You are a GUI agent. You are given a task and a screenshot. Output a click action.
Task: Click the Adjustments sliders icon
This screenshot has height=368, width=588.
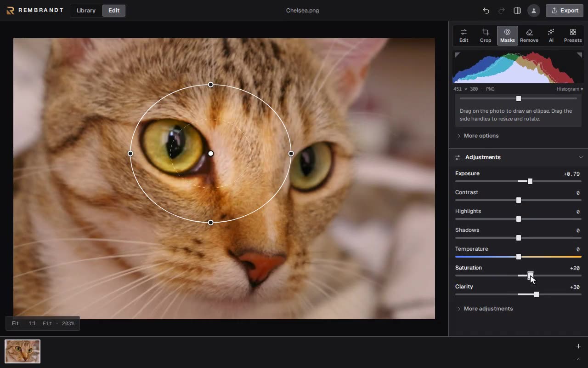point(458,157)
